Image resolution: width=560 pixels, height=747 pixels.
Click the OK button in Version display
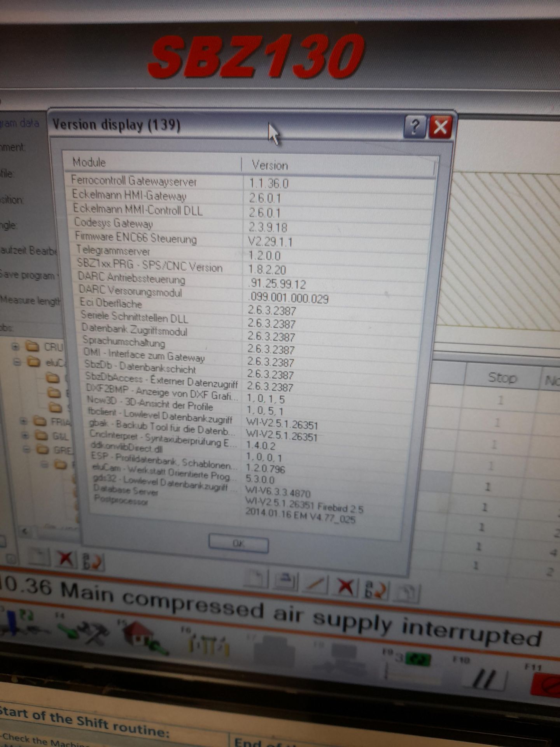238,544
